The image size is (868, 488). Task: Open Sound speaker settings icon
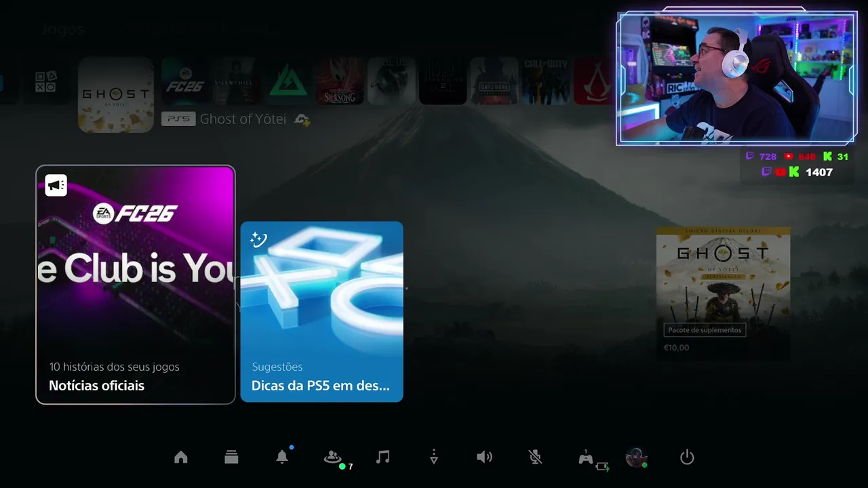click(x=484, y=457)
